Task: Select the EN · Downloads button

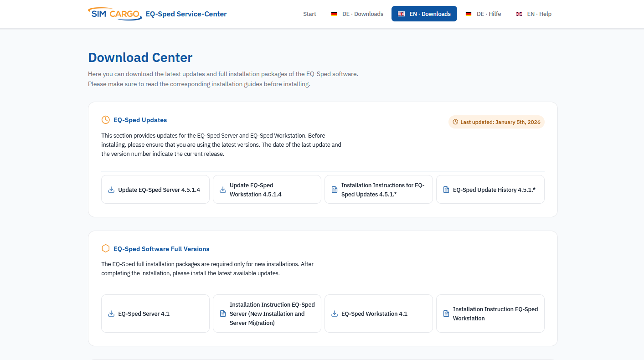Action: (x=424, y=14)
